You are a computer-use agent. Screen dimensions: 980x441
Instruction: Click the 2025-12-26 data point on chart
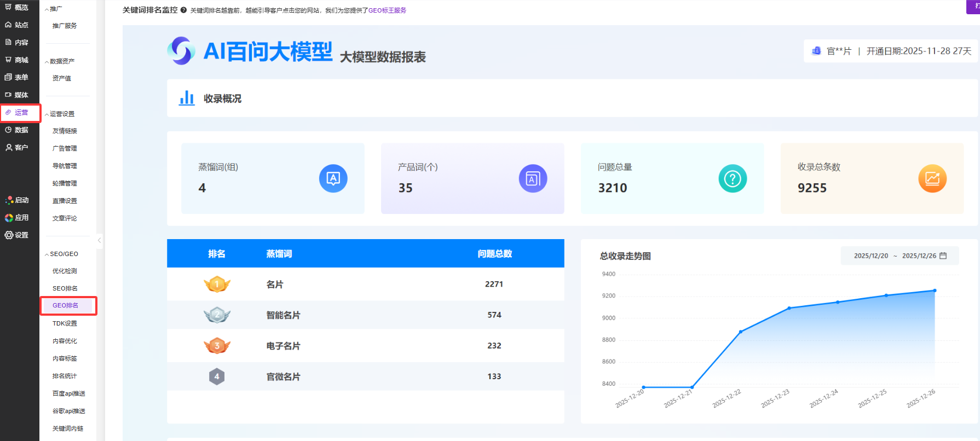point(935,291)
